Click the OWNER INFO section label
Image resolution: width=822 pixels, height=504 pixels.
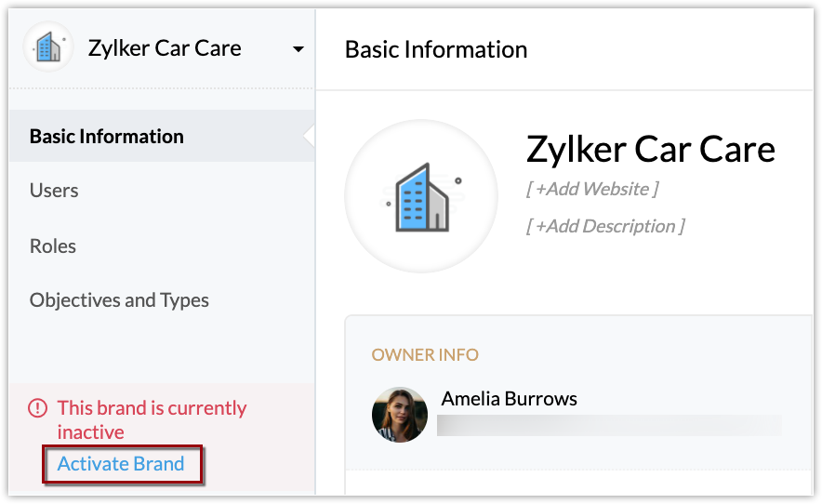point(425,355)
